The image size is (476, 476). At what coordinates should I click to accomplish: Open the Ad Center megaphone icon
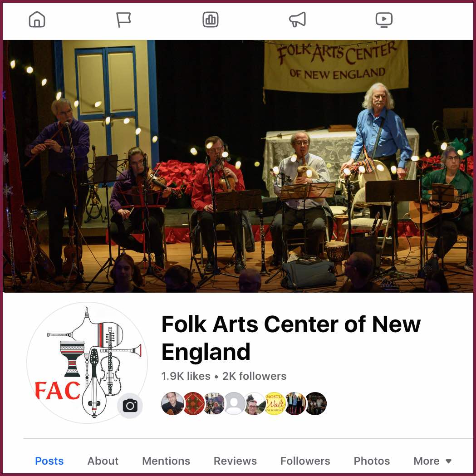click(298, 20)
